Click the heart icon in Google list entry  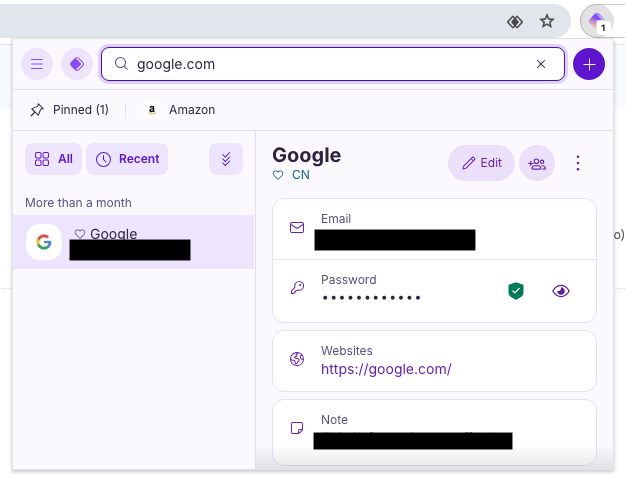80,234
